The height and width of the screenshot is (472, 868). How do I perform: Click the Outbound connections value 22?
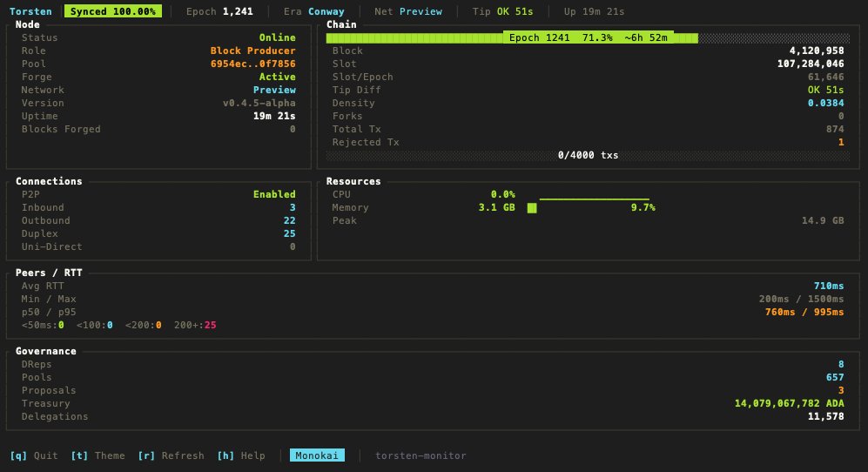click(290, 220)
